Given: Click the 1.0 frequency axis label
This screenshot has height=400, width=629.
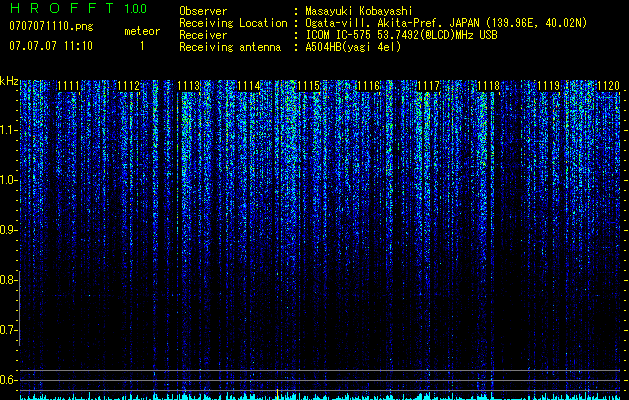Looking at the screenshot, I should 9,180.
